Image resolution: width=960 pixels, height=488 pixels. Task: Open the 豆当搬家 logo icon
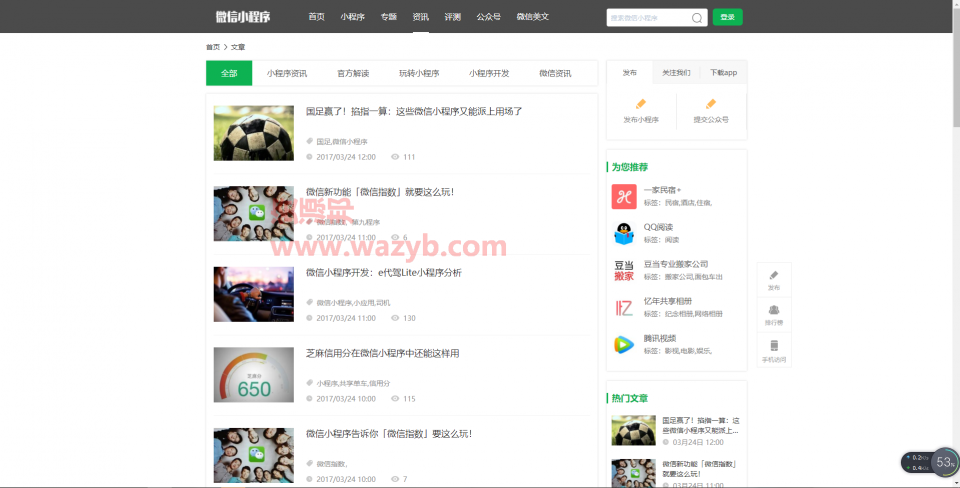(624, 271)
